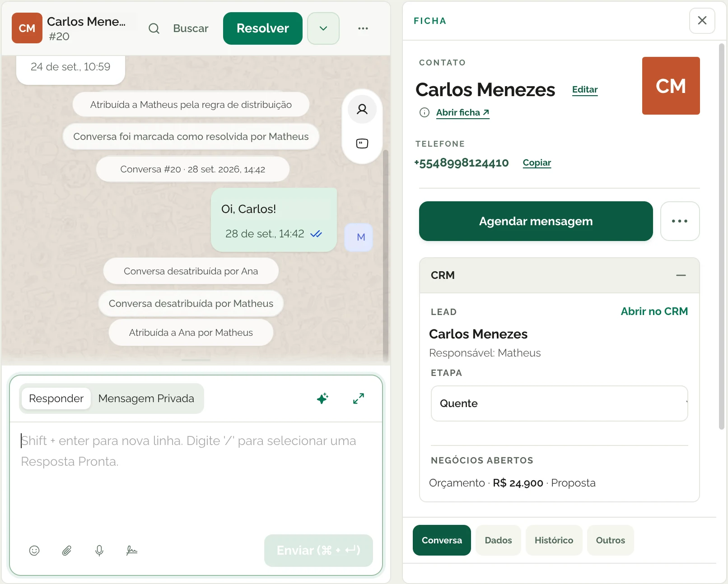728x584 pixels.
Task: Click 'Conversa #20 · 28 set. 2026' marker
Action: point(193,169)
